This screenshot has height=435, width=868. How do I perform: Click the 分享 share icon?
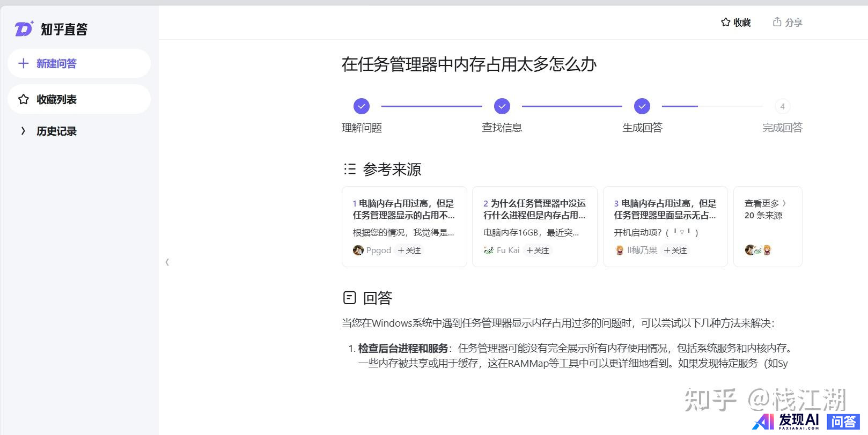coord(777,22)
